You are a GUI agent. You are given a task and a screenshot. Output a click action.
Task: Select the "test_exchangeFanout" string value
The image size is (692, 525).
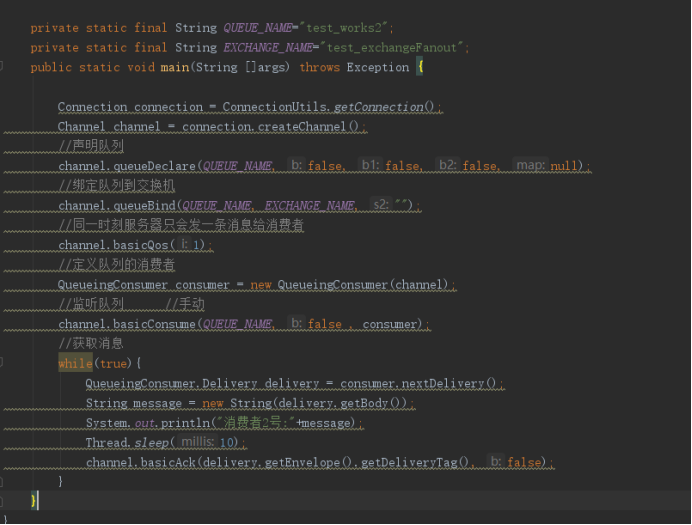click(x=392, y=48)
